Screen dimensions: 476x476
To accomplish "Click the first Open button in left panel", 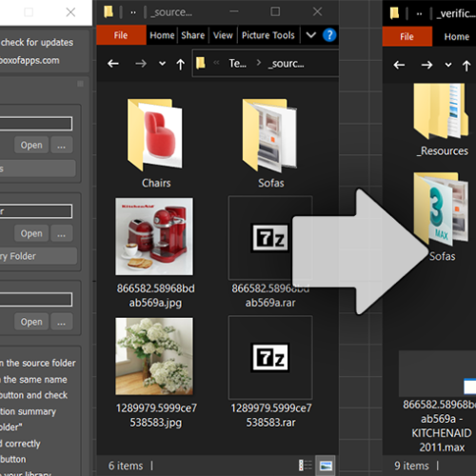I will tap(31, 145).
